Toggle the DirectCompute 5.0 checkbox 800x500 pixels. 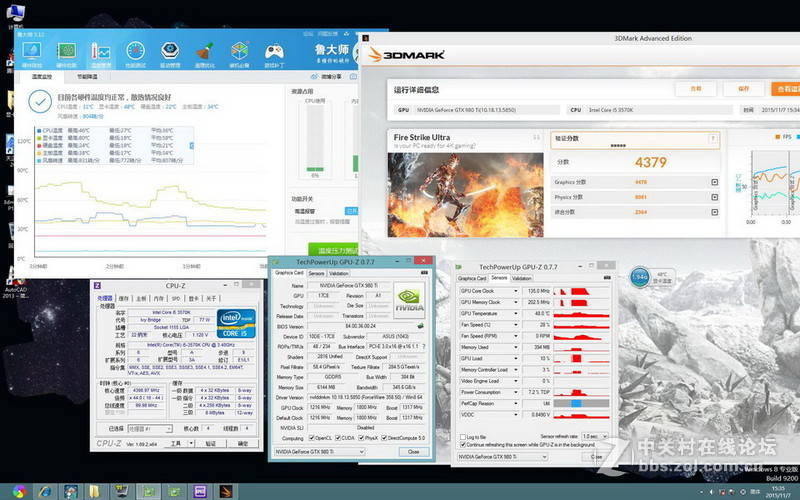click(384, 438)
